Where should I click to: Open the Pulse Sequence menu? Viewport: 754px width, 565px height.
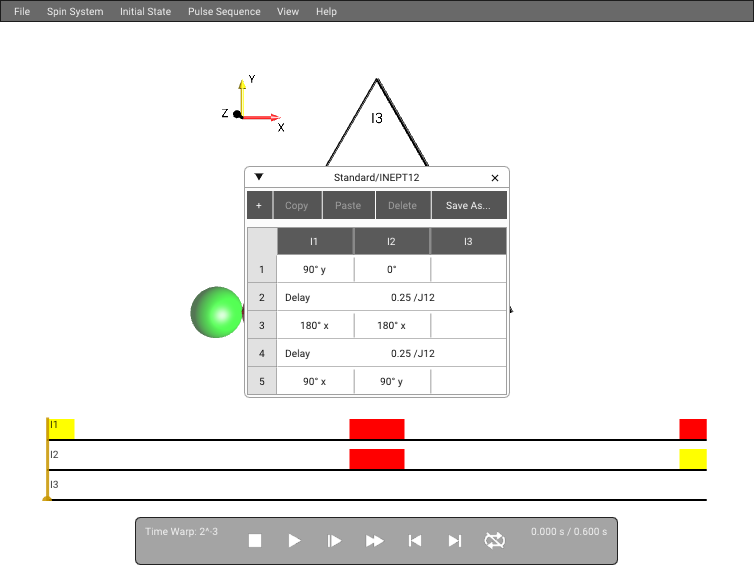[224, 12]
